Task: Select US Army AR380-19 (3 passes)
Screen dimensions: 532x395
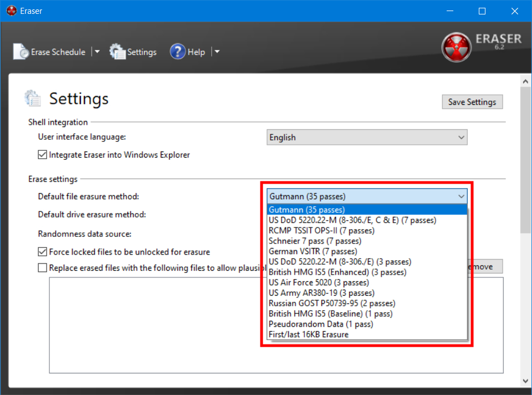Action: [367, 293]
